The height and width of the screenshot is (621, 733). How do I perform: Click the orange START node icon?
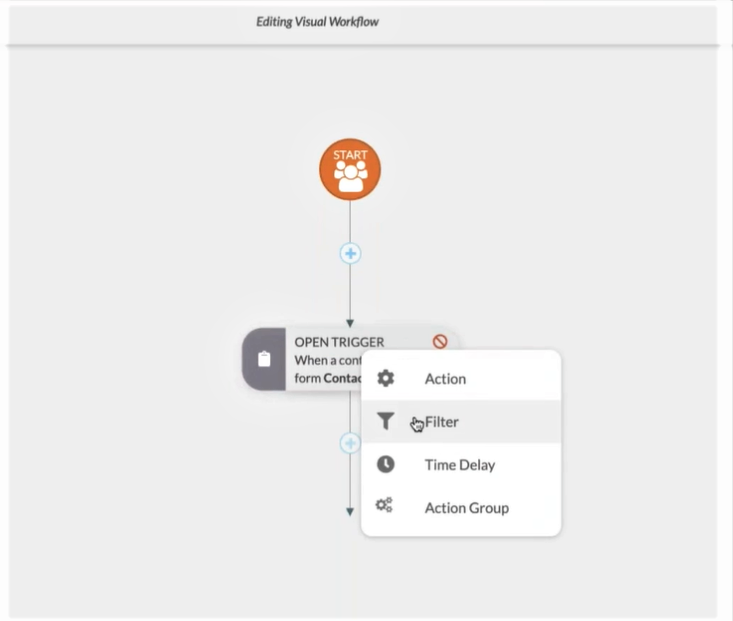350,171
